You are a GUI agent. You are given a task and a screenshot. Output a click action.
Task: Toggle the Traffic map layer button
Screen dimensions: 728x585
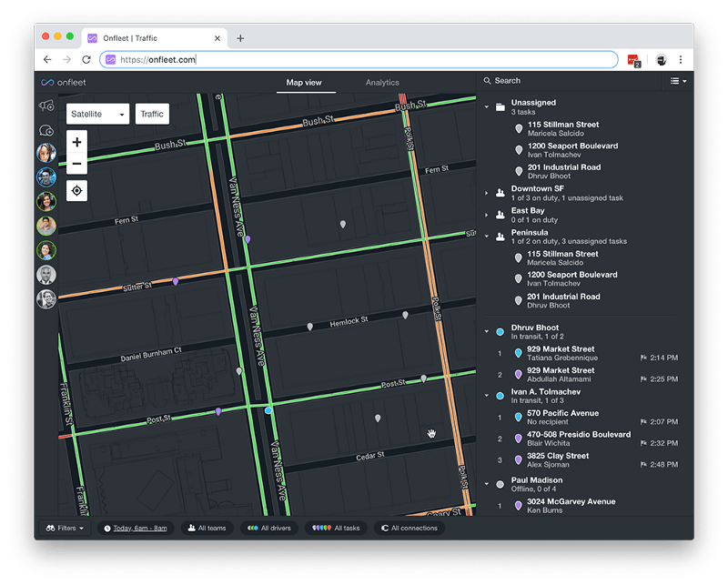(x=152, y=114)
